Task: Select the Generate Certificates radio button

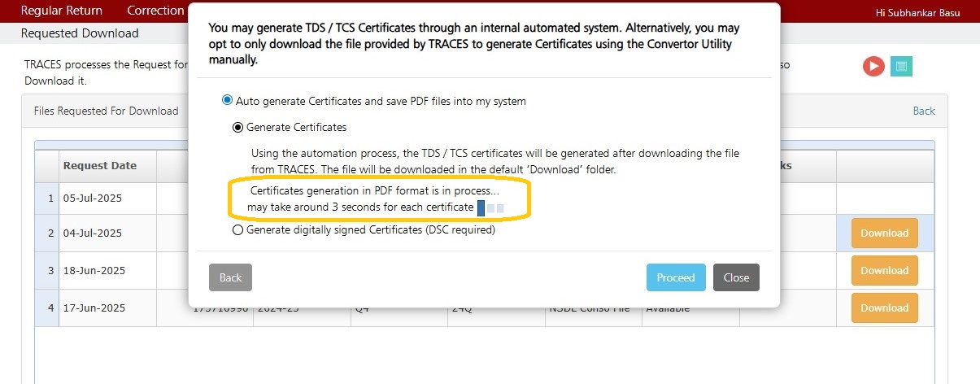Action: pyautogui.click(x=238, y=127)
